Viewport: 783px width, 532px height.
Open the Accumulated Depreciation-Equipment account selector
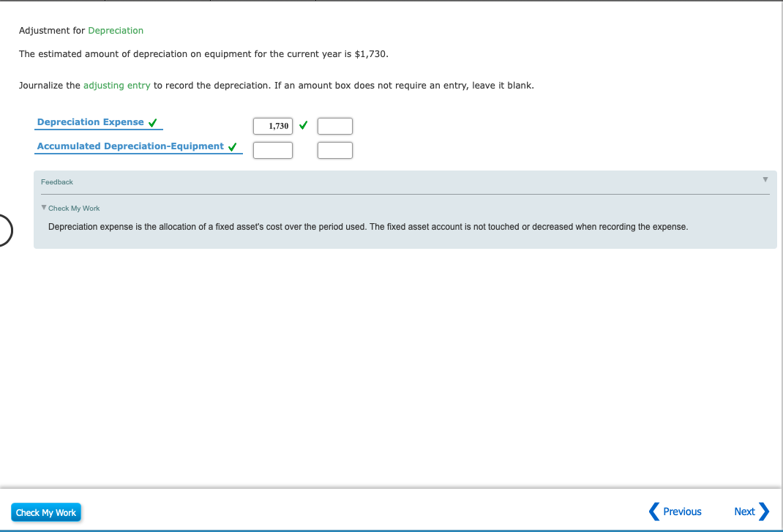click(x=132, y=146)
